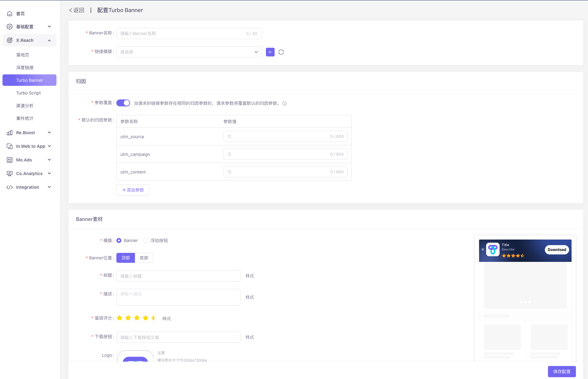Collapse the X.Reach sidebar section
The height and width of the screenshot is (379, 588).
tap(49, 40)
